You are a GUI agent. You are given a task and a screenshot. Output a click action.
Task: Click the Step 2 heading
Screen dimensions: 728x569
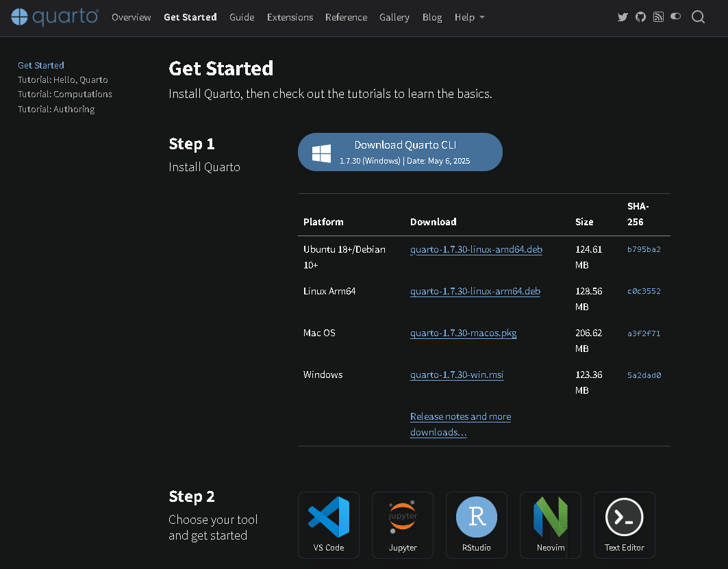tap(192, 496)
